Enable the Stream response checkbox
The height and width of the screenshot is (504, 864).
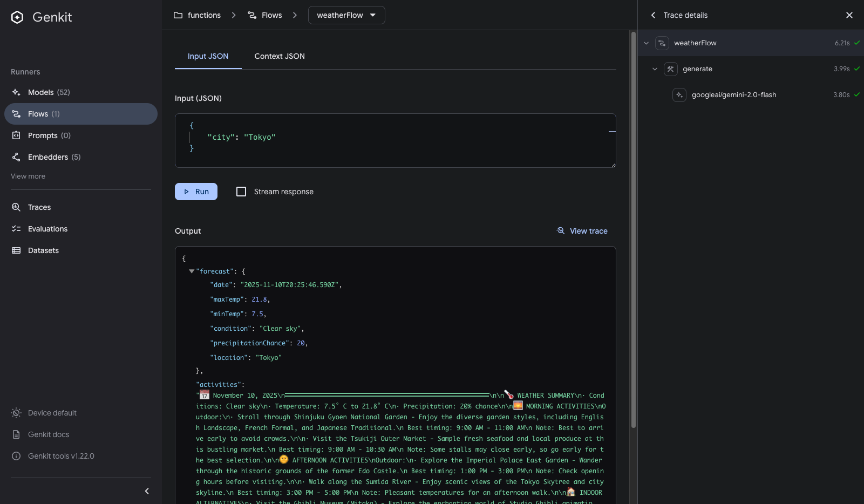pyautogui.click(x=241, y=191)
